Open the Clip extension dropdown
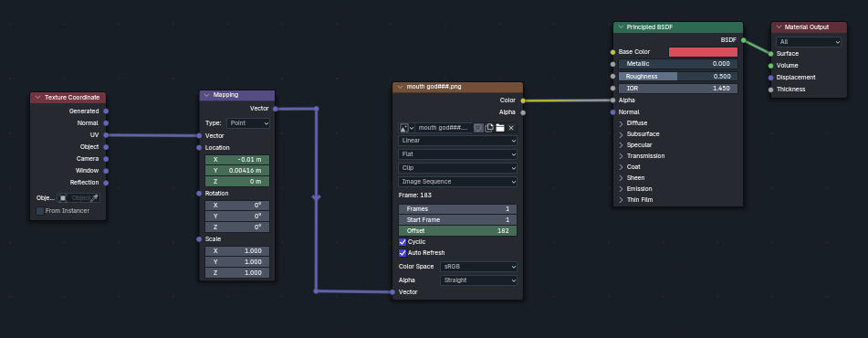The width and height of the screenshot is (868, 338). click(458, 168)
